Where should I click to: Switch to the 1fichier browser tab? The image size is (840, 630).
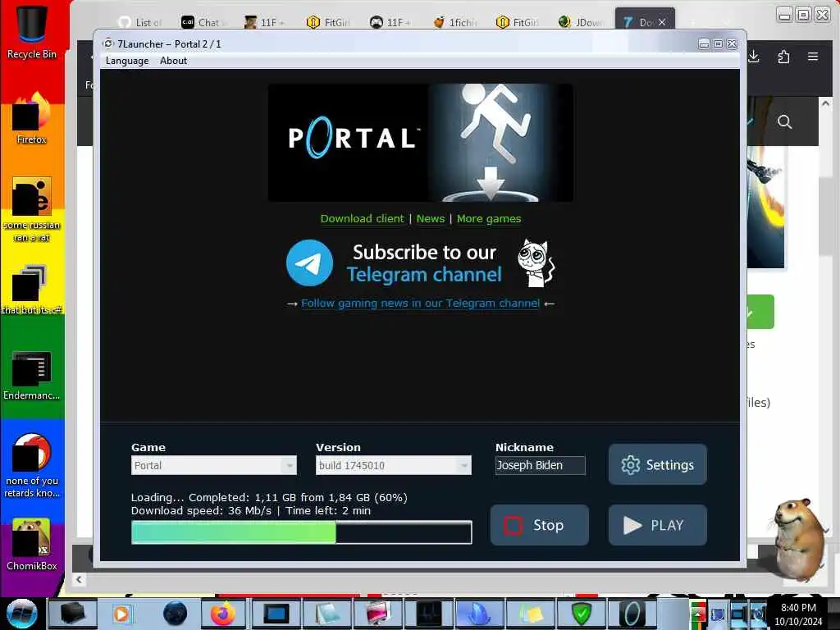click(x=454, y=22)
